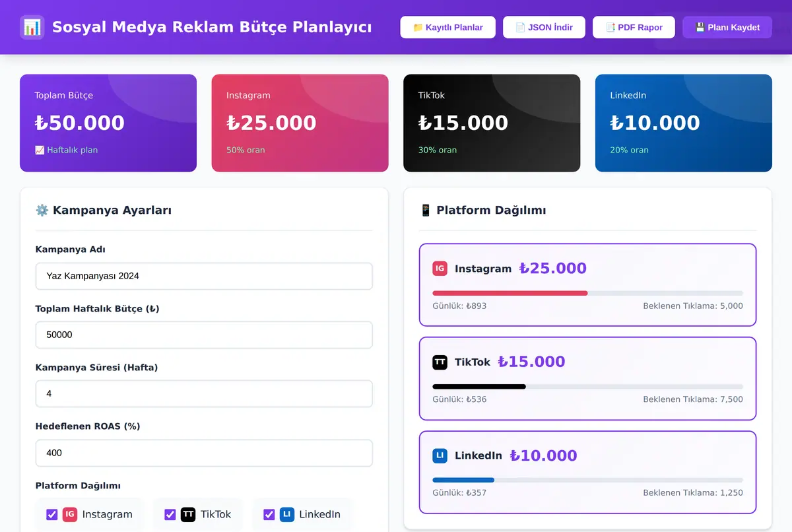The image size is (792, 532).
Task: Open Kayıtlı Planlar saved plans
Action: 447,27
